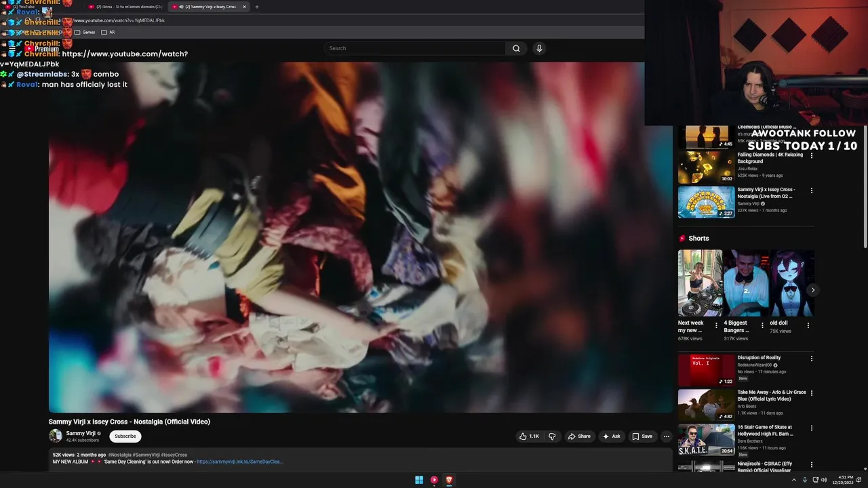Click the RedstoneWizard08 channel name
The height and width of the screenshot is (488, 868).
tap(755, 365)
